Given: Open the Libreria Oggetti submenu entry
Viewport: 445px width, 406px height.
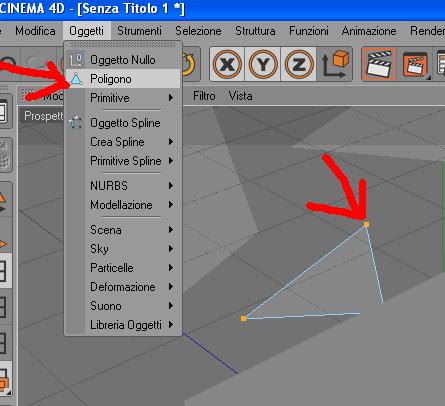Looking at the screenshot, I should click(x=123, y=324).
